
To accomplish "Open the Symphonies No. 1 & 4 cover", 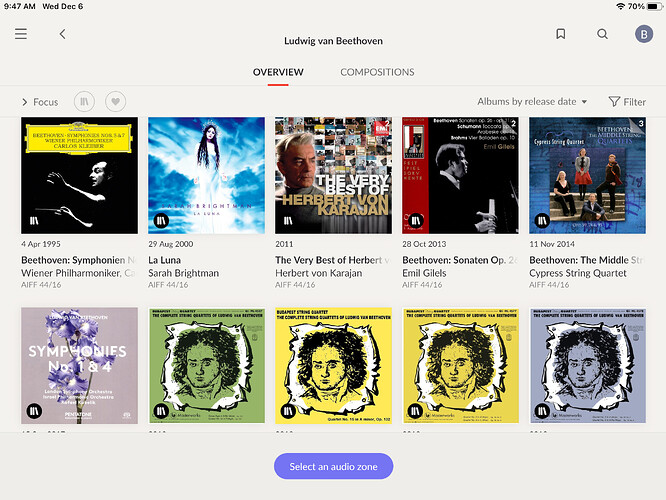I will (x=79, y=366).
